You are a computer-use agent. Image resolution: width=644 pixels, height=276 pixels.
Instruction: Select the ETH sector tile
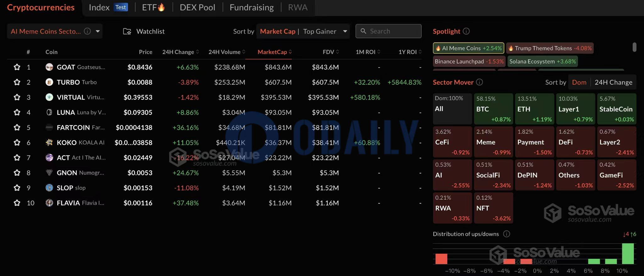(535, 109)
